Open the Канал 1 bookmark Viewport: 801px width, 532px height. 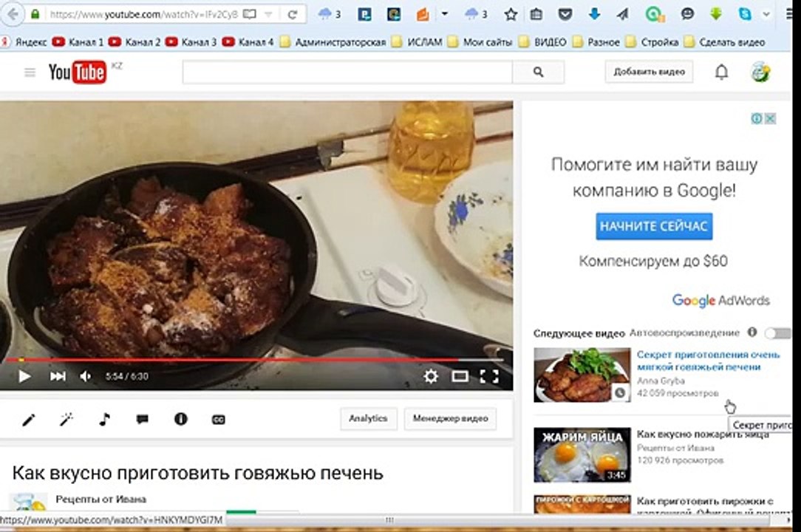pos(78,42)
